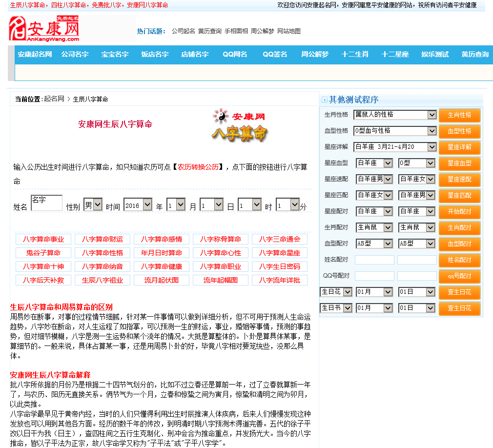Click the orange 星座详解 button
The height and width of the screenshot is (448, 493).
point(460,147)
